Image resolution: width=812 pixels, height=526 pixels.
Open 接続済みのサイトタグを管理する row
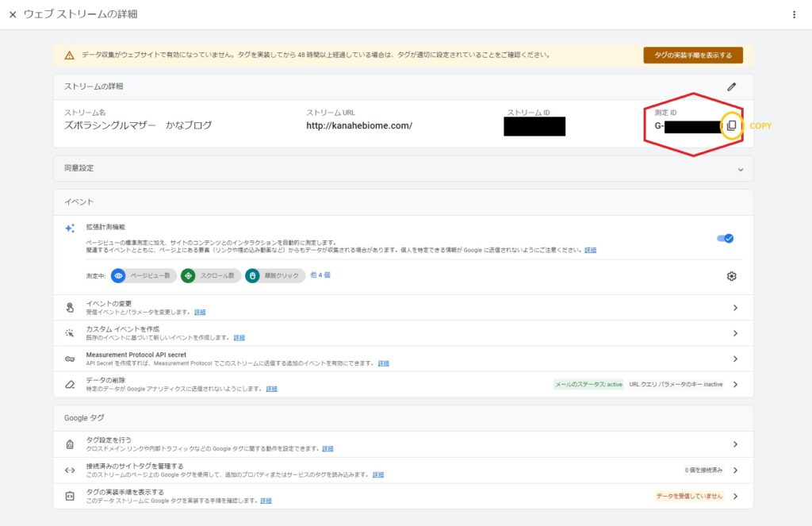[735, 470]
